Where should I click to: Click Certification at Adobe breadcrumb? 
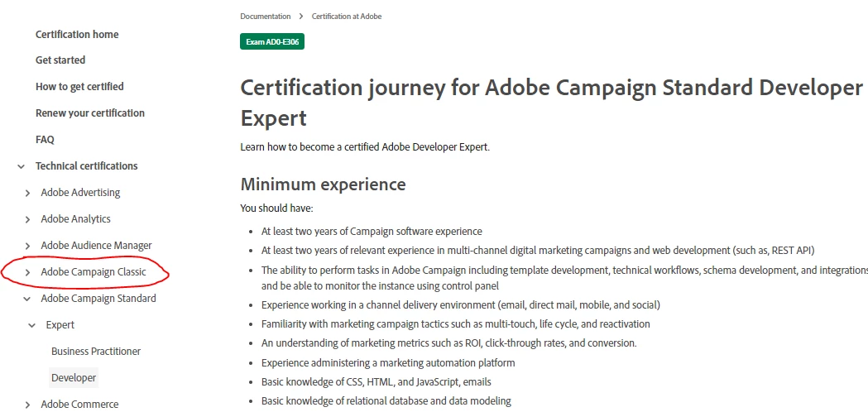point(347,17)
